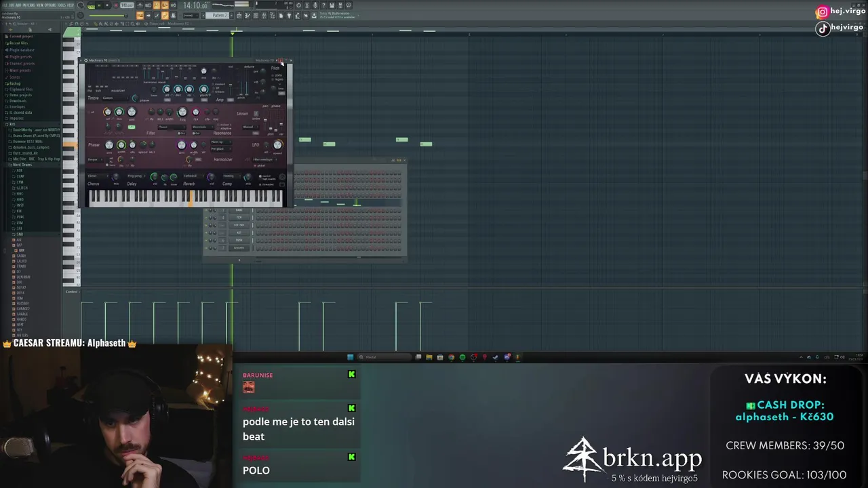This screenshot has width=868, height=488.
Task: Click the detune slider in Machinery
Action: click(246, 82)
